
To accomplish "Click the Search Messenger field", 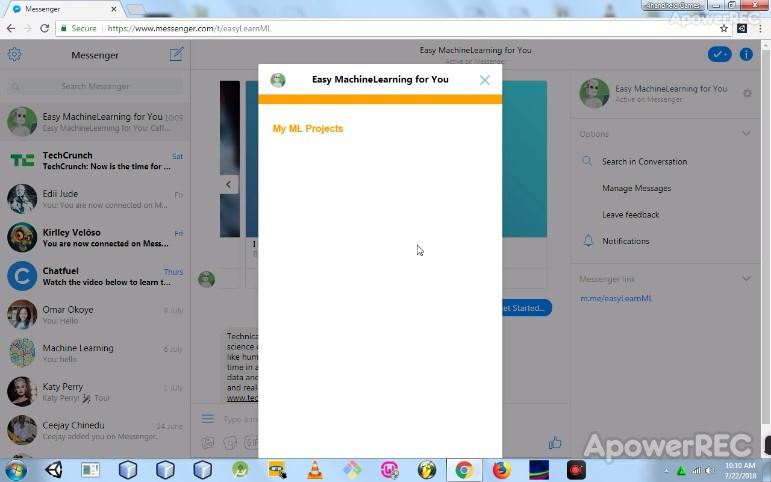I will [x=95, y=86].
